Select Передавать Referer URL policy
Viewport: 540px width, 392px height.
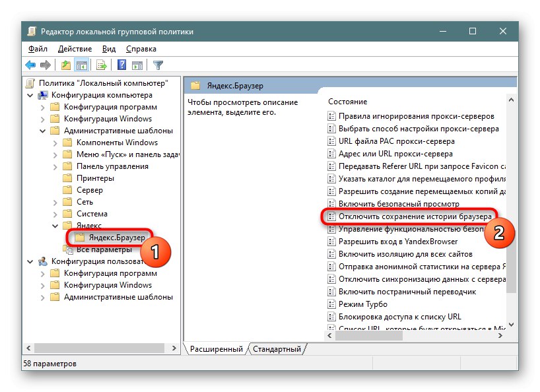point(422,166)
